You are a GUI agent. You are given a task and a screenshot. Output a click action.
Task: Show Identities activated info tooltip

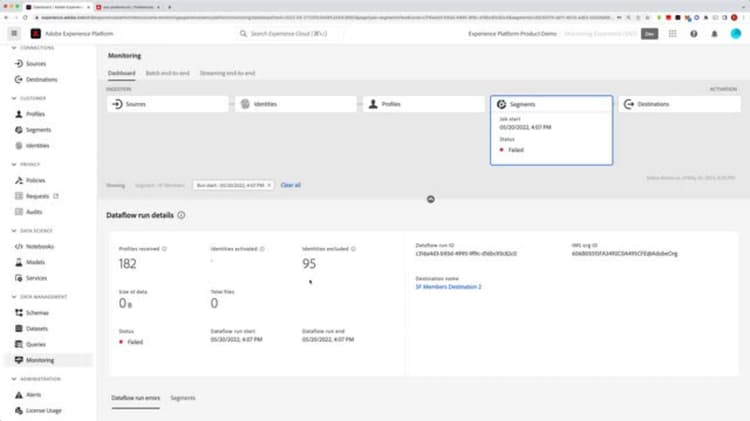click(x=262, y=249)
